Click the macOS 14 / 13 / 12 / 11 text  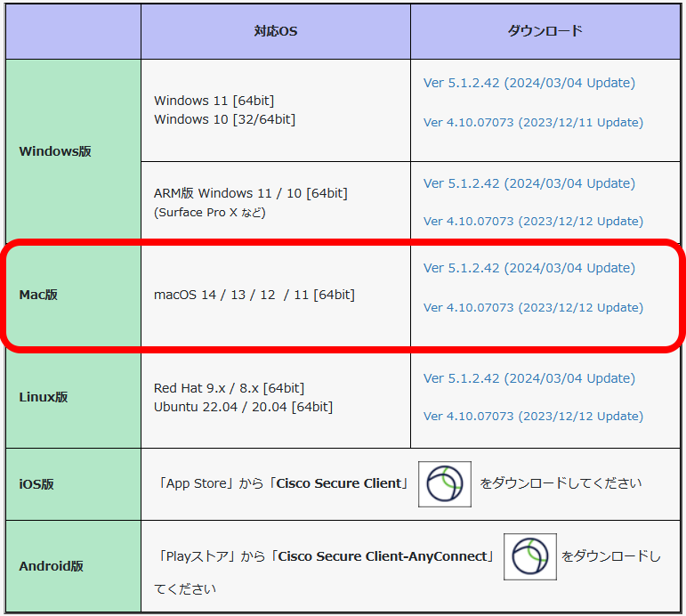254,295
